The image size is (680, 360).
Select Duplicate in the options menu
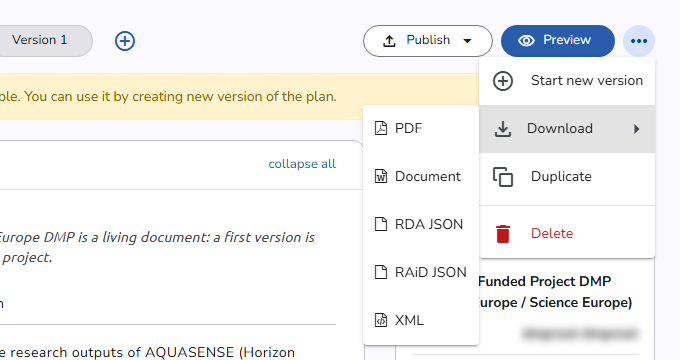(567, 177)
